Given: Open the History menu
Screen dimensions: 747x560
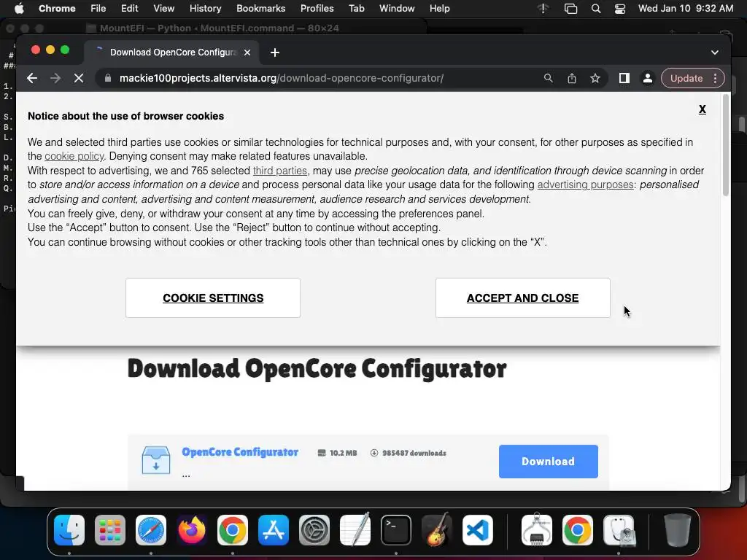Looking at the screenshot, I should 205,9.
